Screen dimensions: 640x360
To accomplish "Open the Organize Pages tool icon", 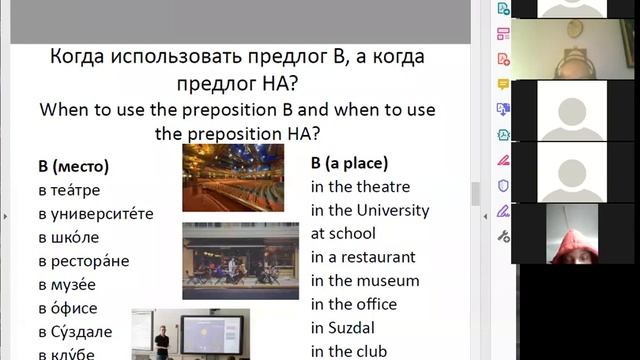I will [503, 34].
